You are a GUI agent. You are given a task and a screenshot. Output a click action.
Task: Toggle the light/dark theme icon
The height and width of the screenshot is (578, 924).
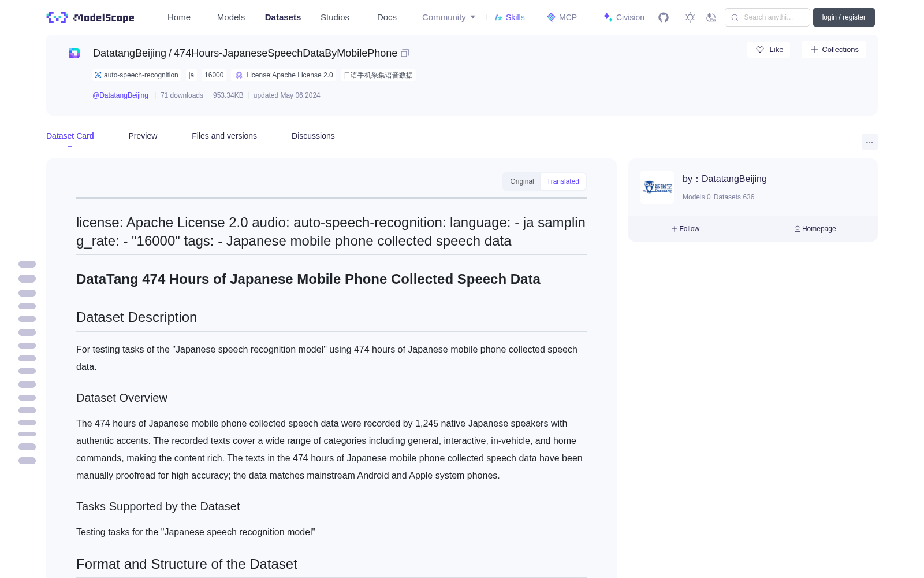click(690, 17)
